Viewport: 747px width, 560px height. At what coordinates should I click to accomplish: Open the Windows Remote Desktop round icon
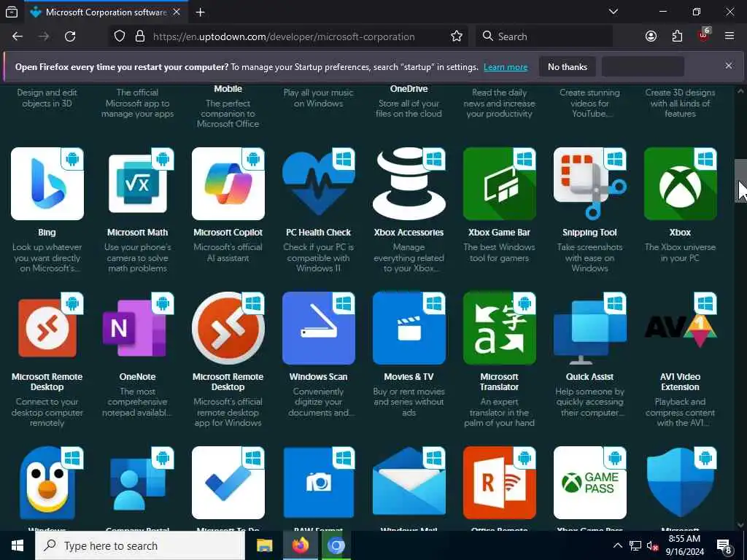(x=228, y=328)
